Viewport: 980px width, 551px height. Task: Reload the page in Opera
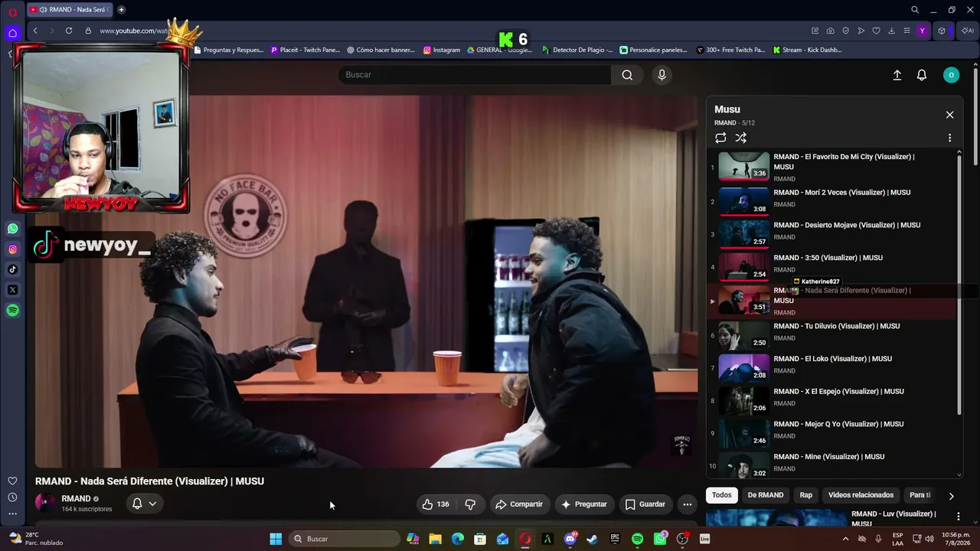pos(69,31)
